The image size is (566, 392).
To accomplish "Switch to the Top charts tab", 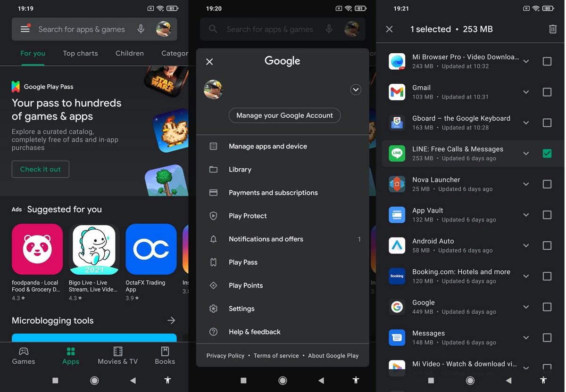I will (80, 53).
